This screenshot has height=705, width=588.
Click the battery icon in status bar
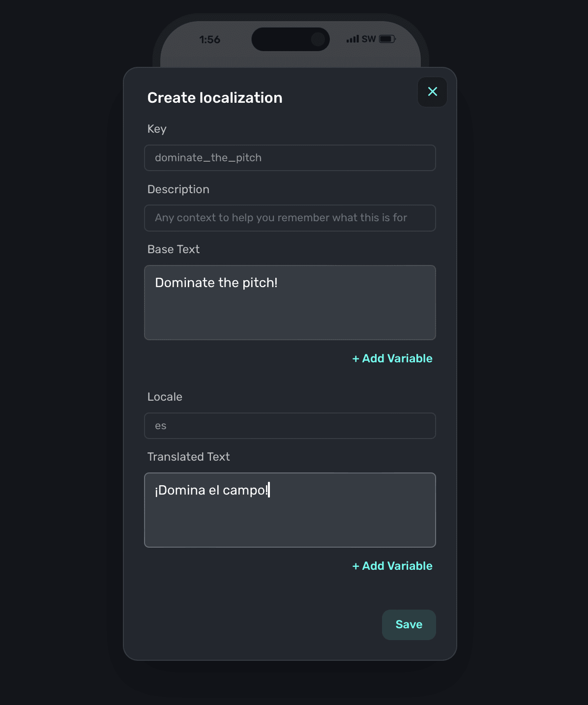387,39
